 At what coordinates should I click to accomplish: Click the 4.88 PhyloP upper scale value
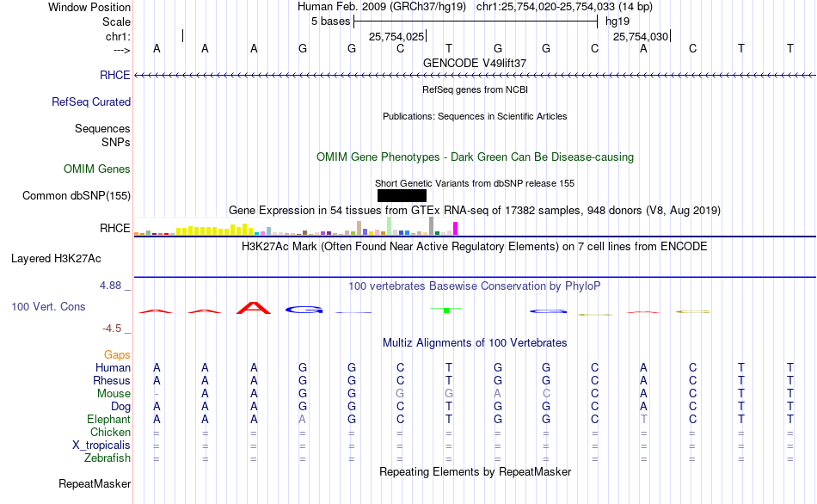(110, 285)
